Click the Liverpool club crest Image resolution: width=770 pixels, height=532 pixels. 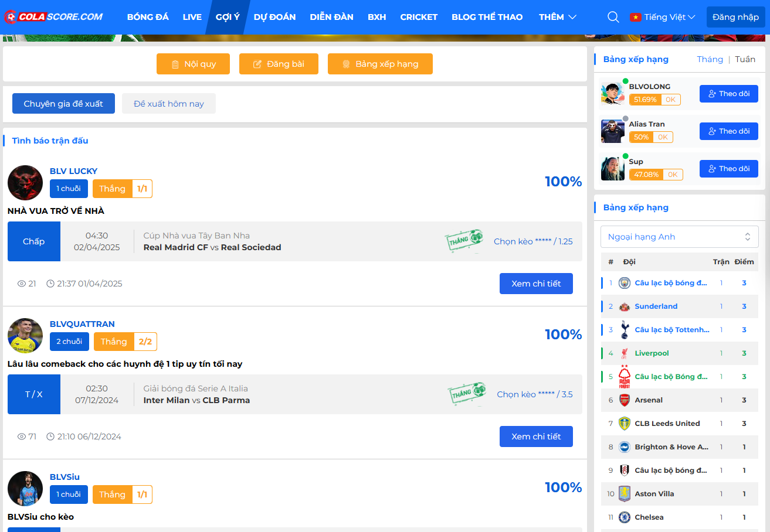point(625,353)
